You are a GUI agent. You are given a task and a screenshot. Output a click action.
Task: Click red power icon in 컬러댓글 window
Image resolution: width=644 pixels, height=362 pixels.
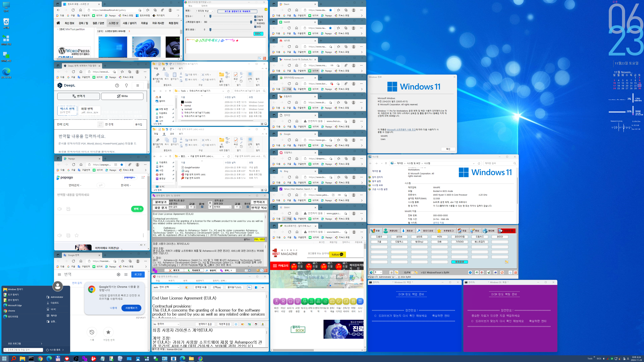tap(264, 58)
